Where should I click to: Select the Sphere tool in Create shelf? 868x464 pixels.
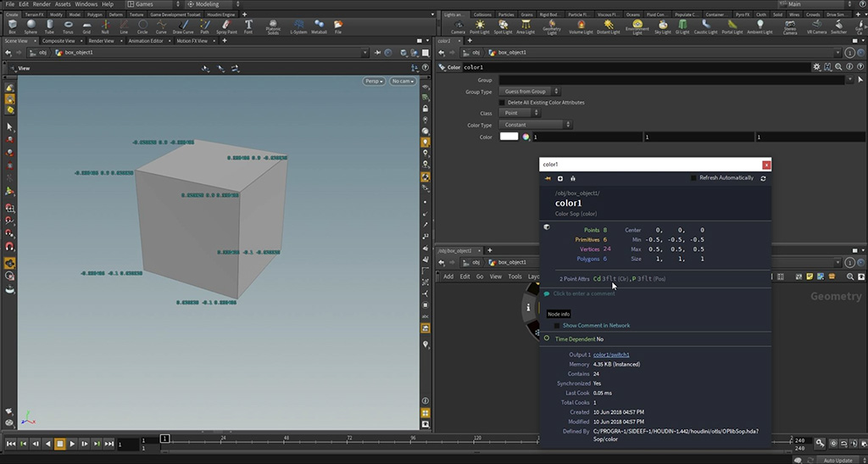(x=31, y=25)
